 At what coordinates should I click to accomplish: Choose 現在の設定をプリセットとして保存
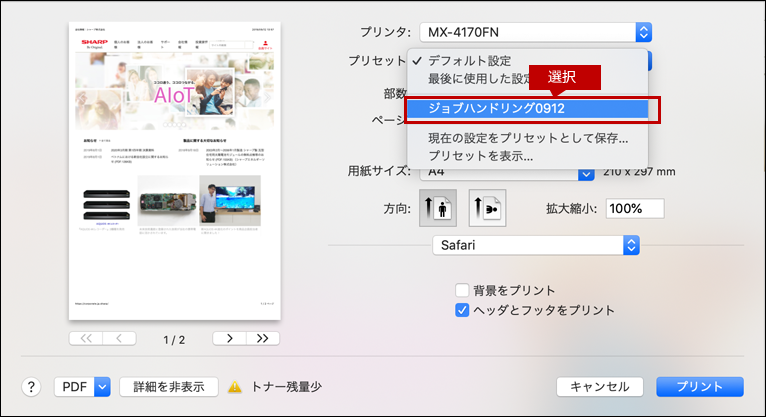(x=527, y=138)
